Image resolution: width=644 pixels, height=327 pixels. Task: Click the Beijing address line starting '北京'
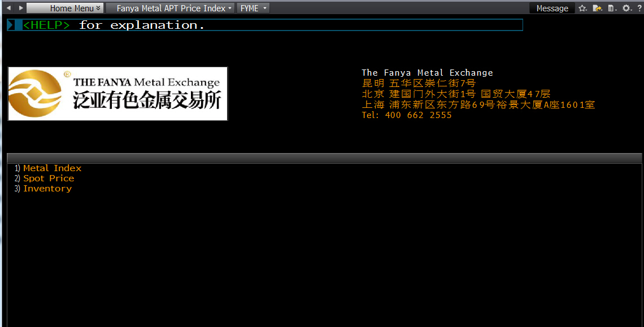click(x=456, y=94)
